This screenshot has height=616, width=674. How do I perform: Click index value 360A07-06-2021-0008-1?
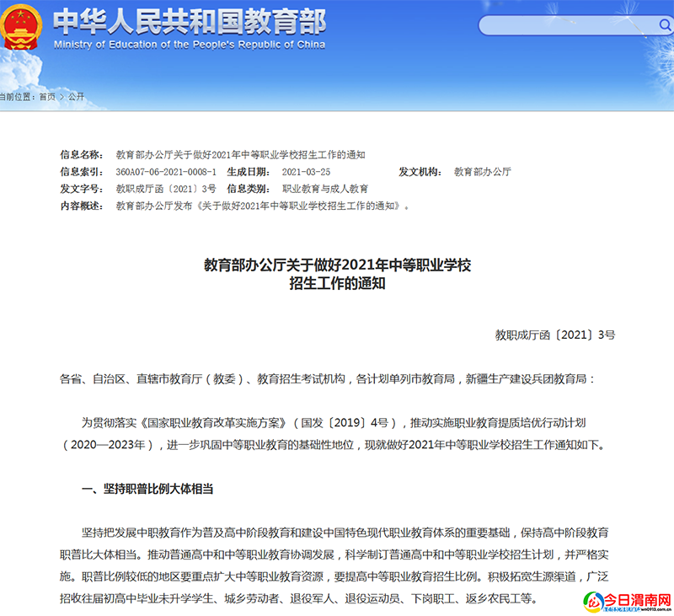pyautogui.click(x=166, y=172)
